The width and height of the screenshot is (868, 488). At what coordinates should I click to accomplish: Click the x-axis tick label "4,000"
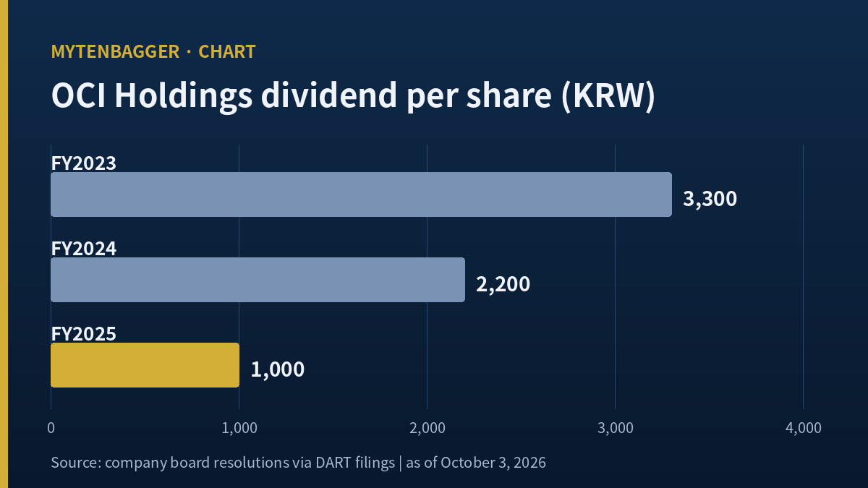coord(803,428)
